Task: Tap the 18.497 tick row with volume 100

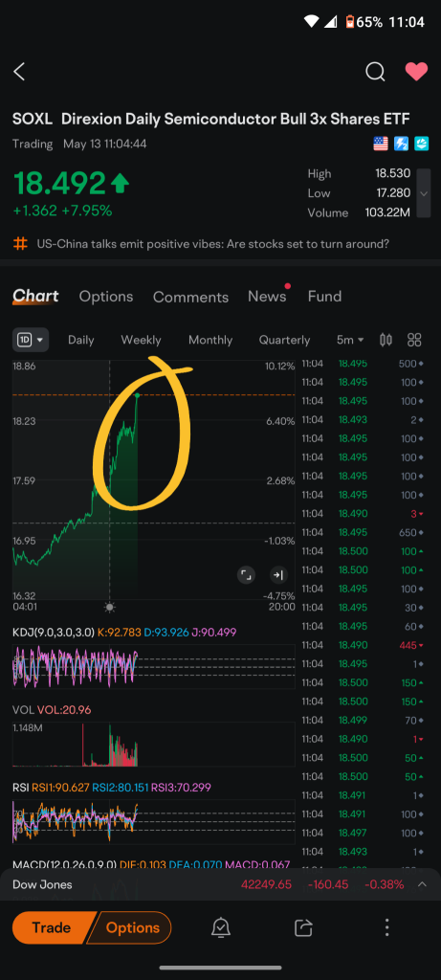Action: (x=363, y=833)
